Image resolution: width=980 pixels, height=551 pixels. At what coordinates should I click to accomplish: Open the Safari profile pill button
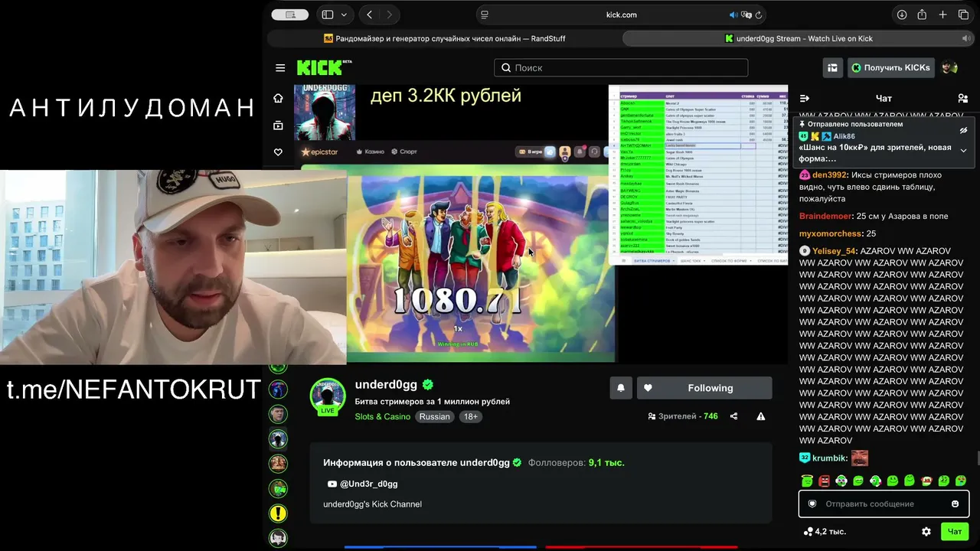tap(290, 15)
